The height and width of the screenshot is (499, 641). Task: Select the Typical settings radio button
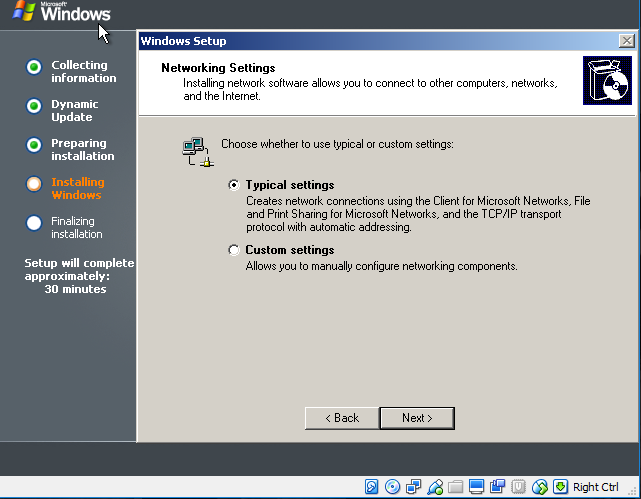pyautogui.click(x=234, y=185)
